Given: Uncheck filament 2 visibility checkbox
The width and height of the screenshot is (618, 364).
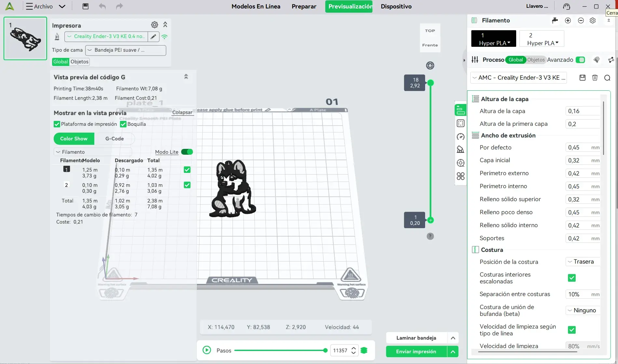Looking at the screenshot, I should click(x=187, y=185).
